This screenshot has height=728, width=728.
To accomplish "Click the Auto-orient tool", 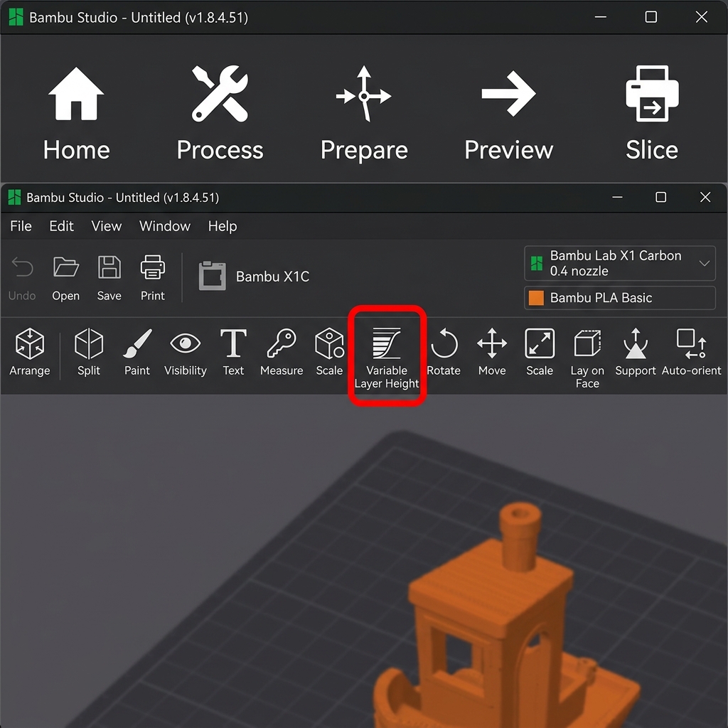I will [x=691, y=352].
